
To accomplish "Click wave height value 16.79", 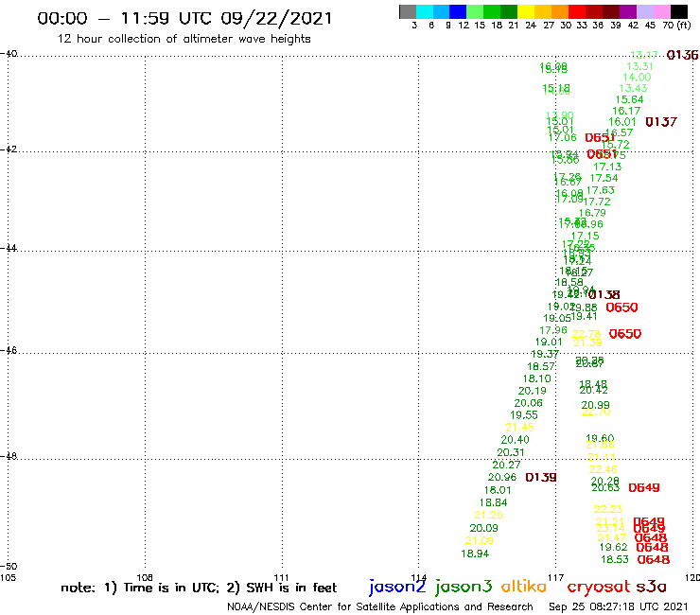I will coord(592,213).
